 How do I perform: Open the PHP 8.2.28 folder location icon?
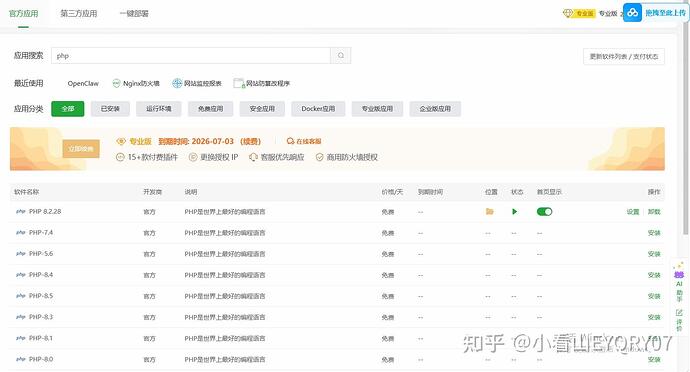pyautogui.click(x=489, y=212)
